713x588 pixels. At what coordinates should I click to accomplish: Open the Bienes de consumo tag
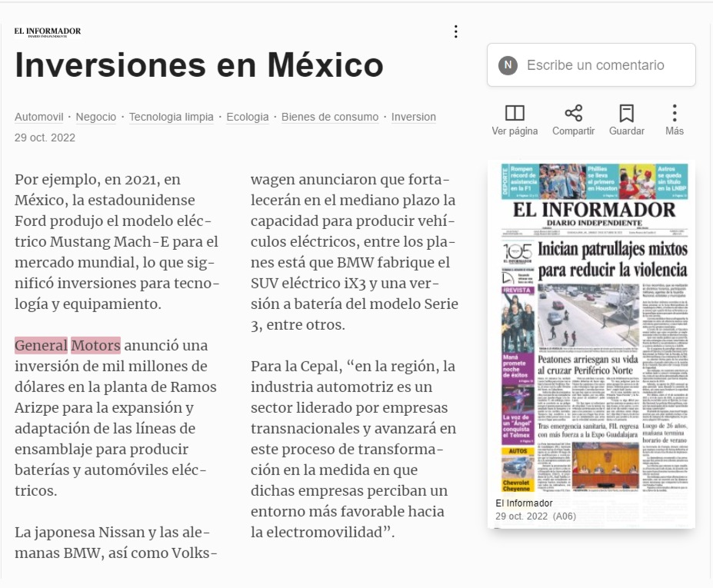pos(330,117)
